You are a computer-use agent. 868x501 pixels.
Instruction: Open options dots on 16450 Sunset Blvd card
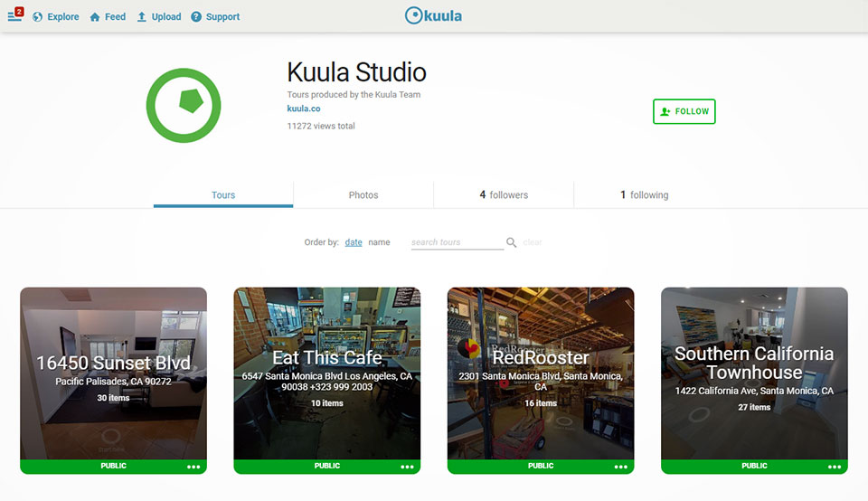[x=193, y=467]
